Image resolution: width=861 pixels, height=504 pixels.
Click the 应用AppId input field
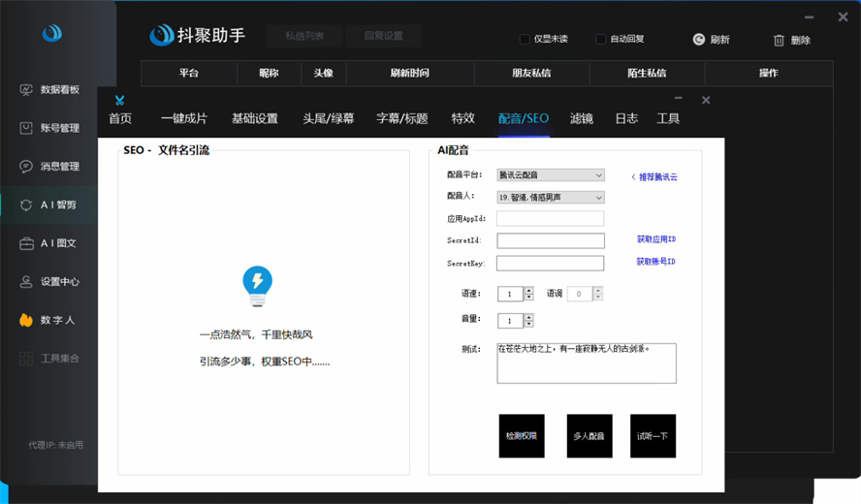click(x=550, y=218)
